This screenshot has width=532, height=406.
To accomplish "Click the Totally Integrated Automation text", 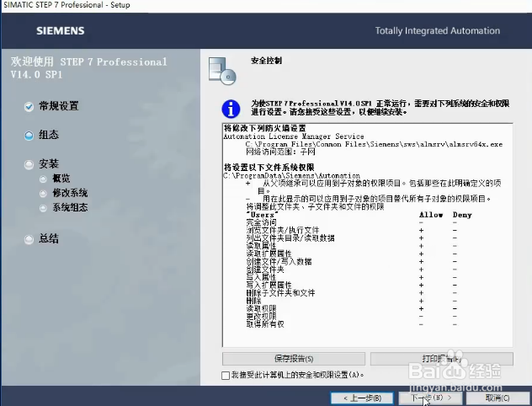I will click(x=438, y=31).
